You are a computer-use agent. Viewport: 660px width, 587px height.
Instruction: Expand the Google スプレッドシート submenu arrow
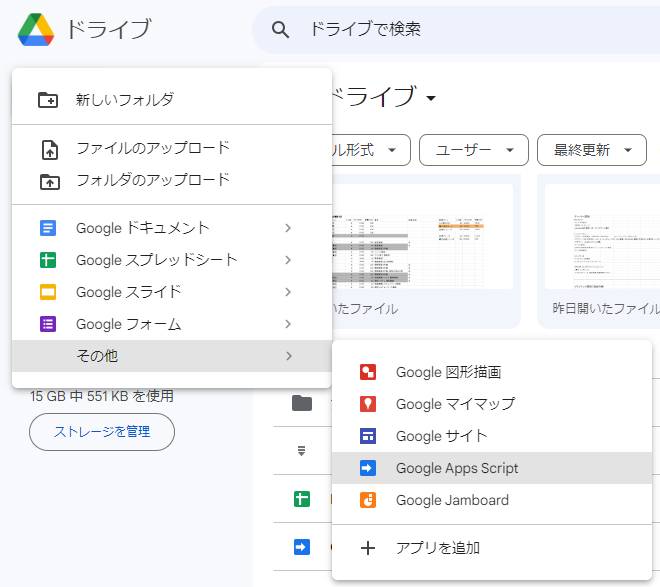(x=288, y=260)
